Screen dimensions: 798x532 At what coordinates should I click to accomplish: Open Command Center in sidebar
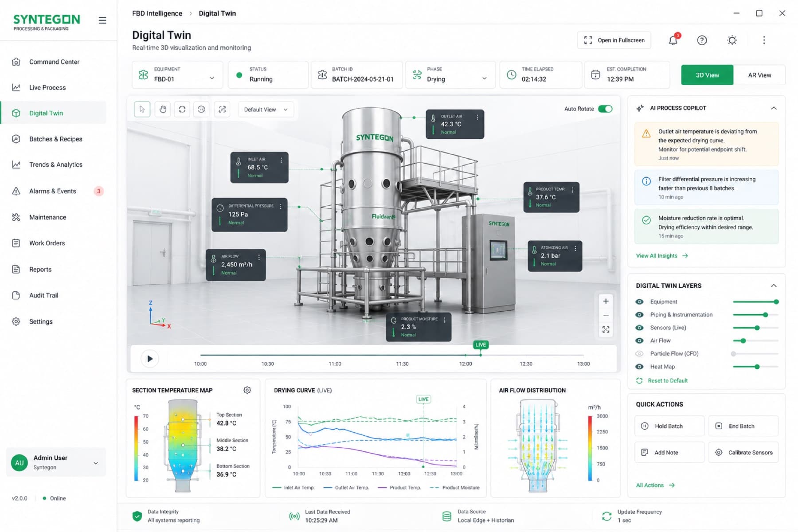(54, 62)
